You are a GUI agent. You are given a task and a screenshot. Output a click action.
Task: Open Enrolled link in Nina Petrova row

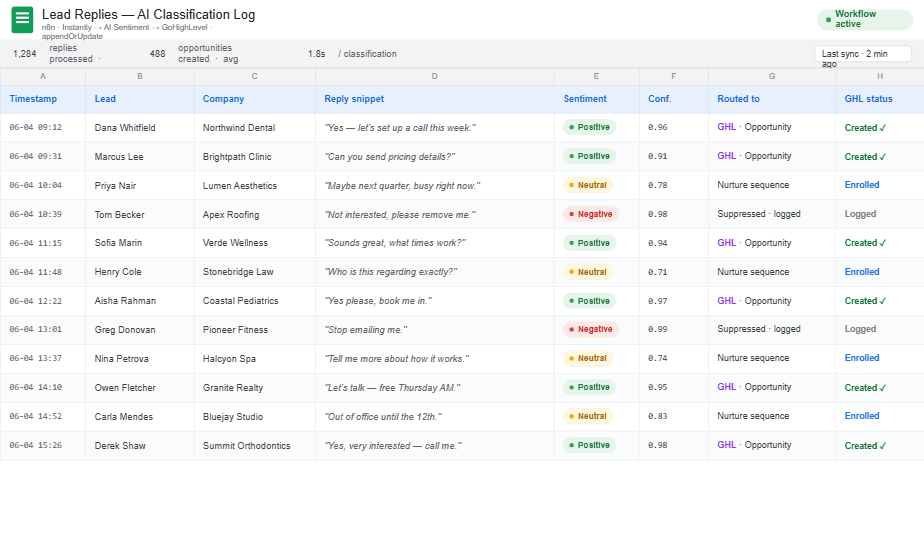tap(862, 358)
